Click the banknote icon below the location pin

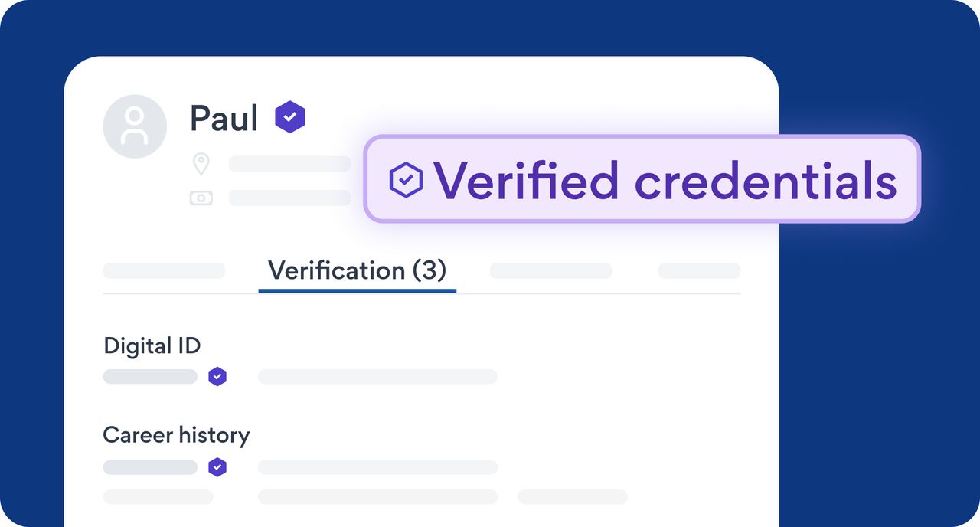201,198
